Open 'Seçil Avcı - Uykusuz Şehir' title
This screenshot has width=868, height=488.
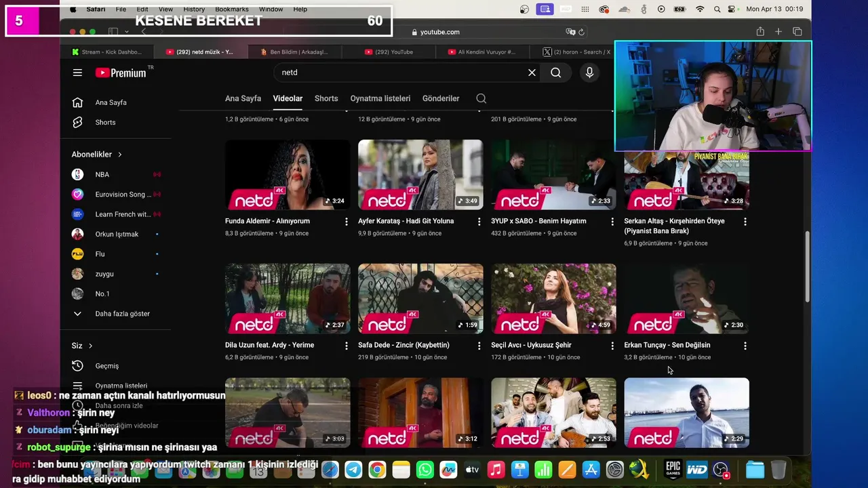click(x=531, y=345)
